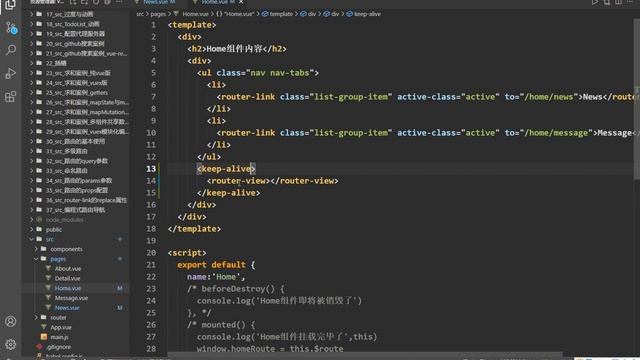Open About.vue in file tree
640x360 pixels.
pyautogui.click(x=68, y=269)
